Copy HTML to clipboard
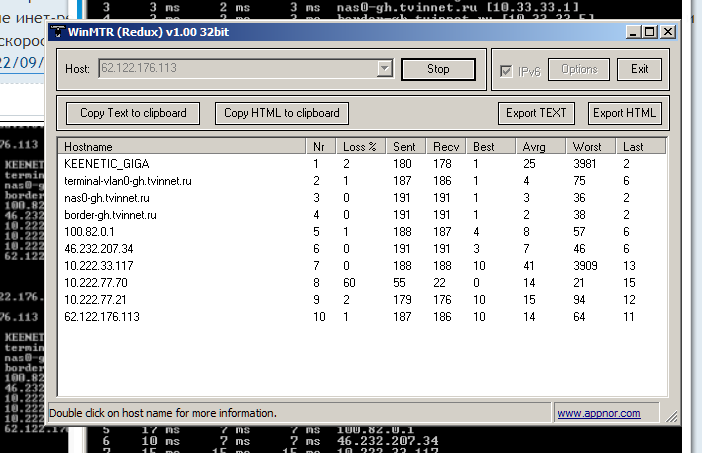This screenshot has width=702, height=453. click(282, 113)
